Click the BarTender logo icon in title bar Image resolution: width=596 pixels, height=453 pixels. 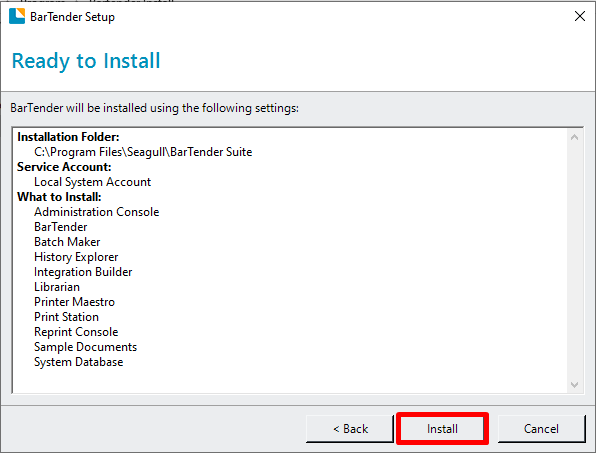coord(17,16)
